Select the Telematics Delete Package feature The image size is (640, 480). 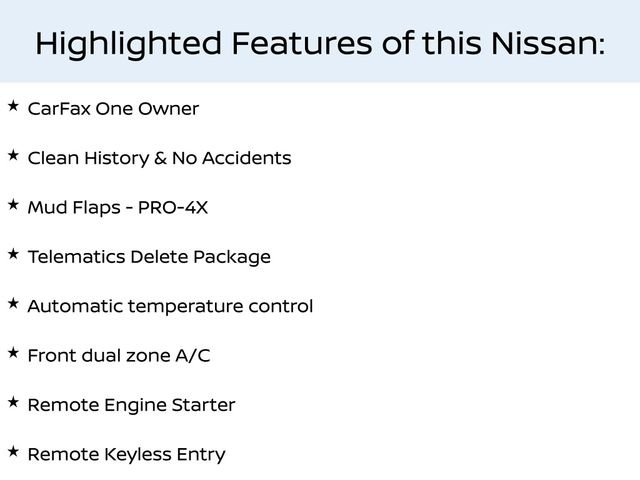(149, 257)
